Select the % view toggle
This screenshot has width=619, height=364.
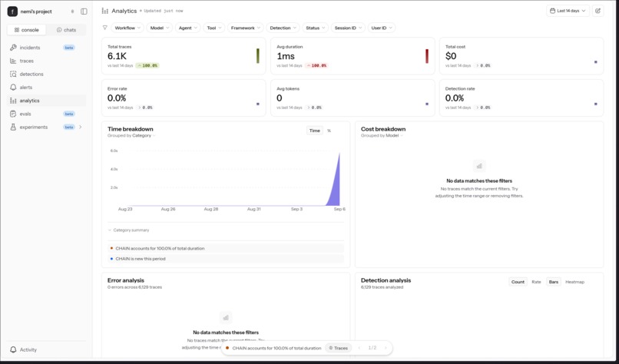tap(329, 131)
